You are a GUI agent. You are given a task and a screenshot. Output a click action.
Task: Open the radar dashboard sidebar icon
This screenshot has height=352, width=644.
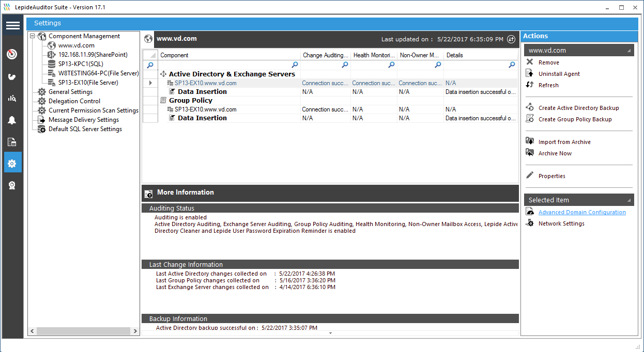(12, 54)
